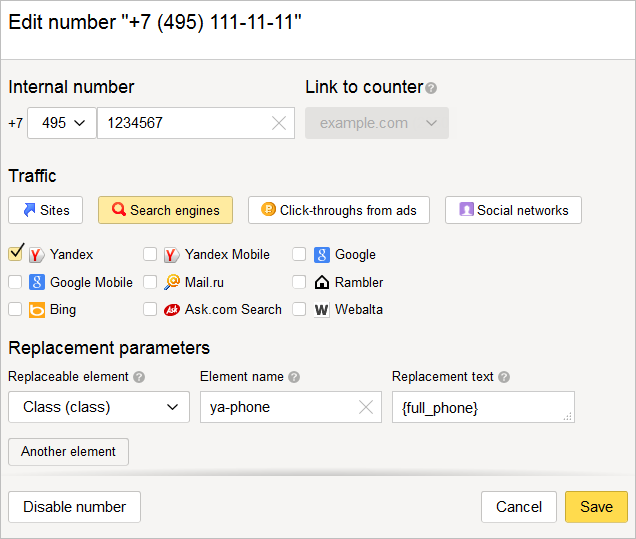Click the Rambler house icon
The width and height of the screenshot is (636, 539).
(322, 282)
